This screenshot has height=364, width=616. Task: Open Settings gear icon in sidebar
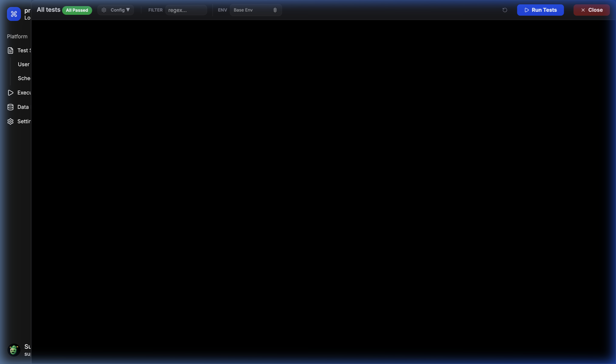(10, 121)
